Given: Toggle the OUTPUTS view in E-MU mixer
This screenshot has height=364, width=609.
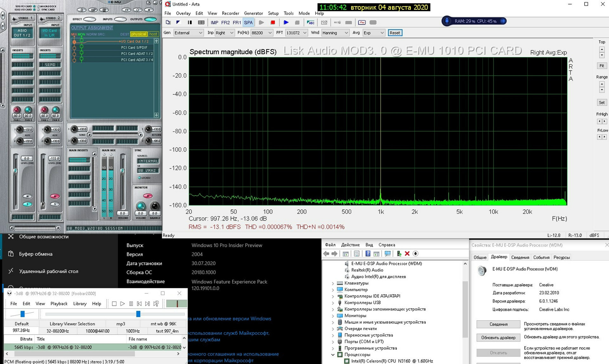Looking at the screenshot, I should 150,19.
